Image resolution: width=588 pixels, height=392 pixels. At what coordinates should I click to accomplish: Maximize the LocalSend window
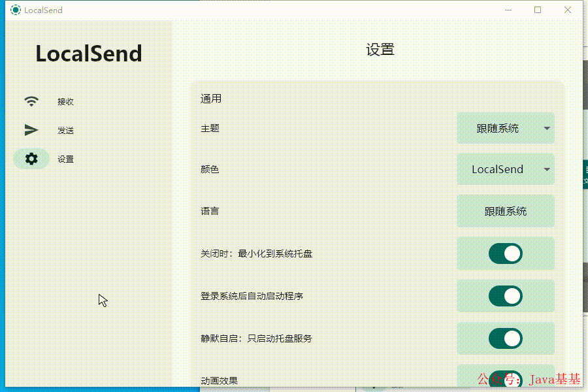[x=538, y=10]
